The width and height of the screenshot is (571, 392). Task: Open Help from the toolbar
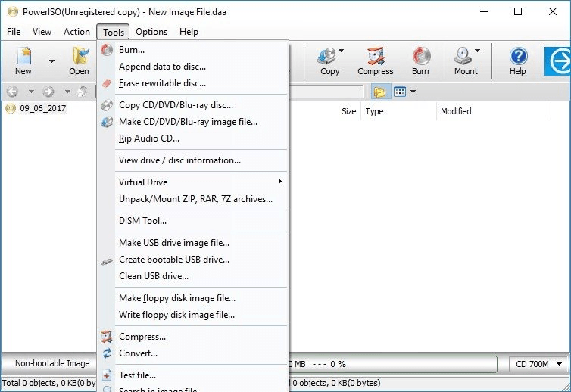[518, 61]
